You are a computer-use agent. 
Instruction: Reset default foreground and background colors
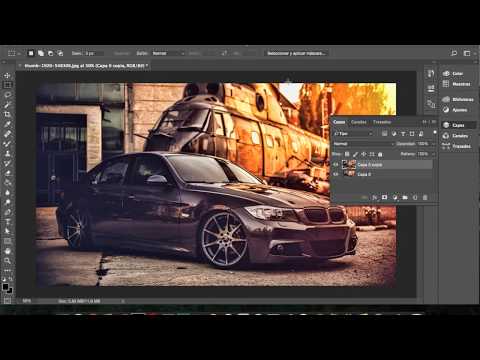(x=4, y=279)
